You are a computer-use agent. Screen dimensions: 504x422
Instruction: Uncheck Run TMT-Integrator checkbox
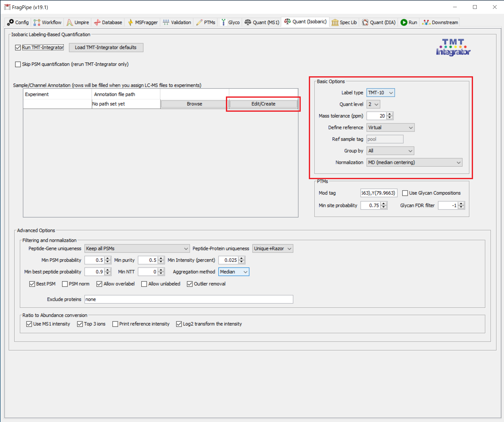(18, 47)
